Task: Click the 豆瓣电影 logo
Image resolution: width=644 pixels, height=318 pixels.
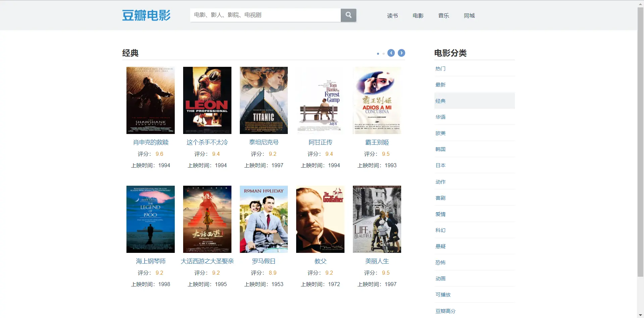Action: click(x=146, y=15)
